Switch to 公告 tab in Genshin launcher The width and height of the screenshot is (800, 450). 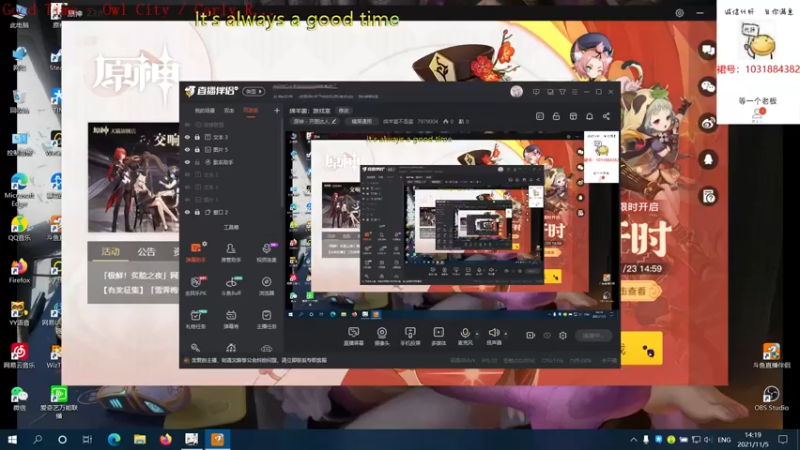[x=146, y=252]
